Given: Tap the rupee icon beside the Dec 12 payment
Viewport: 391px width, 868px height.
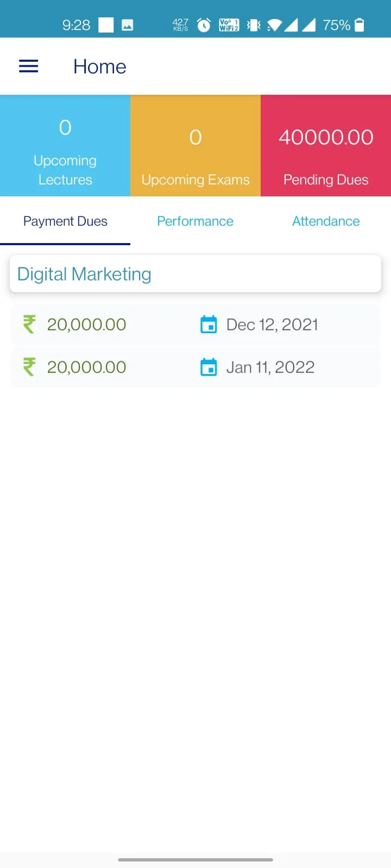Looking at the screenshot, I should [x=29, y=324].
